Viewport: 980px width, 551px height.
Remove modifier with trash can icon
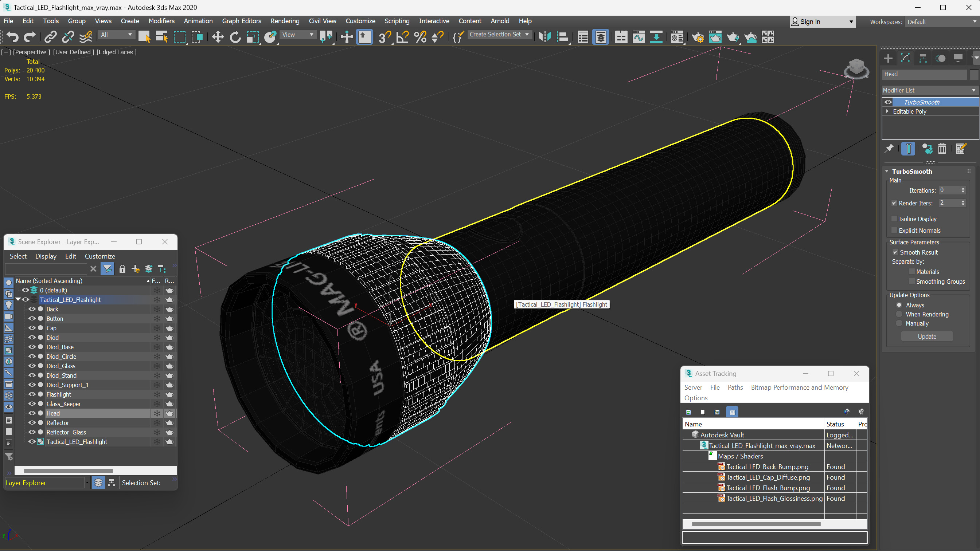942,149
